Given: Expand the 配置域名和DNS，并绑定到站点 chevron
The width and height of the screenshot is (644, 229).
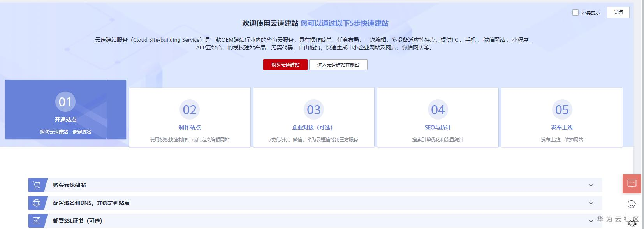Looking at the screenshot, I should [591, 203].
